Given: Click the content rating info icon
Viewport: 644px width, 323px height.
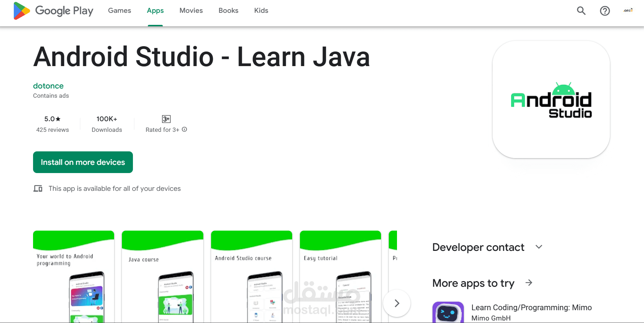Looking at the screenshot, I should click(x=184, y=129).
